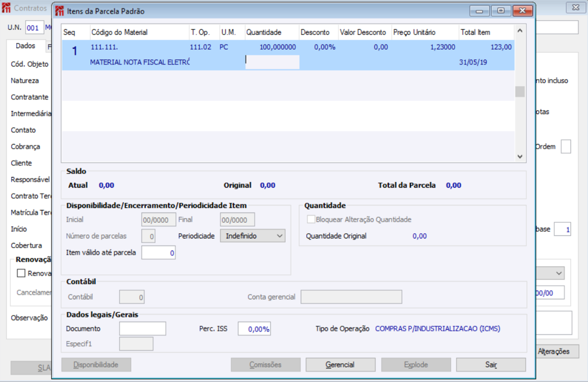Click the Gerencial button
The height and width of the screenshot is (382, 588).
coord(340,364)
